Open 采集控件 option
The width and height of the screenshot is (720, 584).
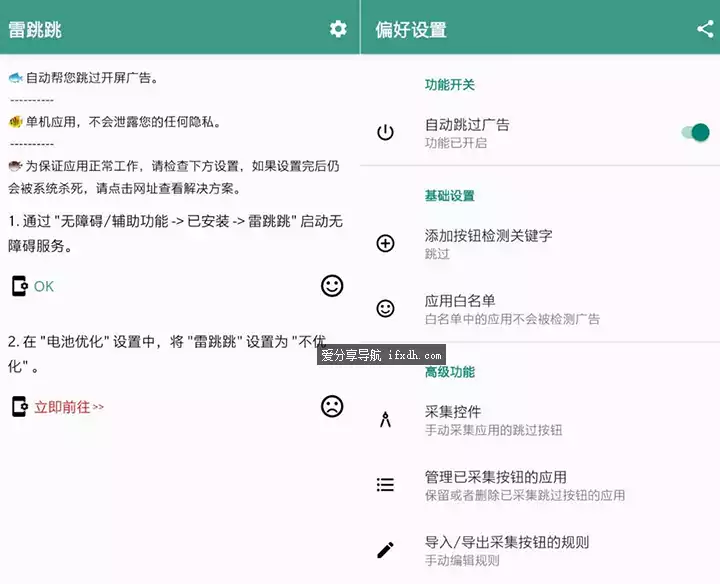pyautogui.click(x=540, y=420)
